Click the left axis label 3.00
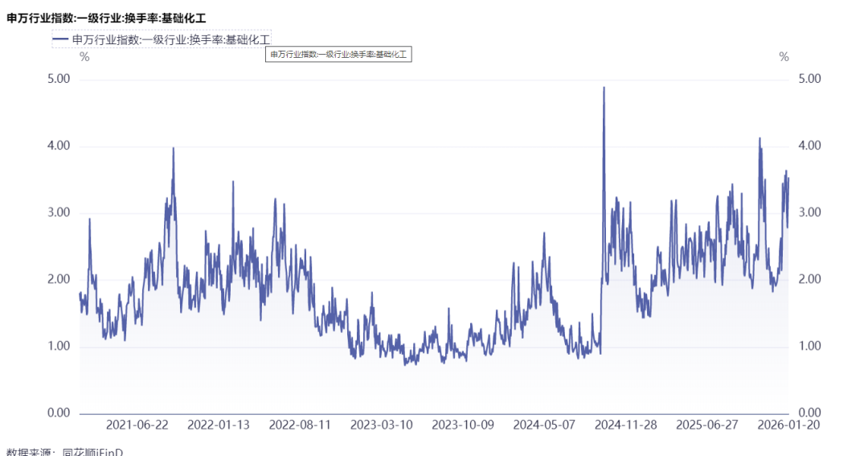Image resolution: width=868 pixels, height=456 pixels. [x=59, y=213]
